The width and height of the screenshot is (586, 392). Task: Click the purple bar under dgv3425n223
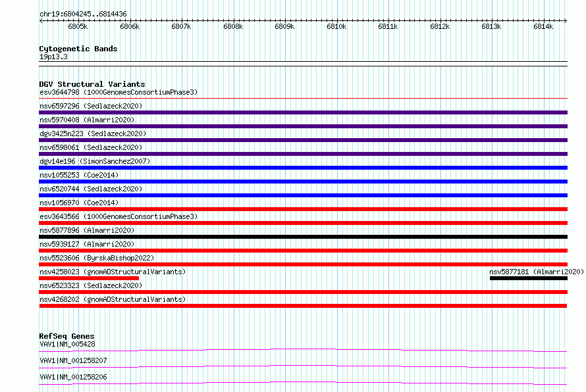coord(303,140)
